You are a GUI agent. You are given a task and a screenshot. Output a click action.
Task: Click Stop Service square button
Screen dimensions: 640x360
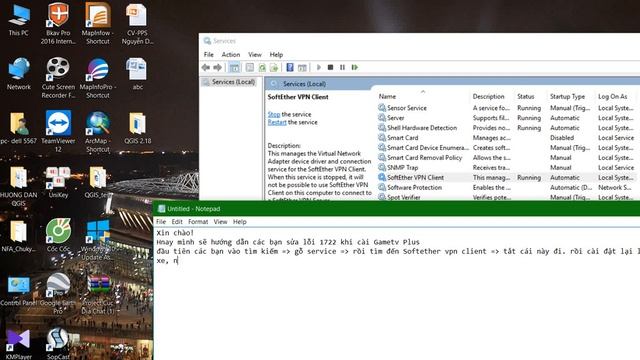331,67
